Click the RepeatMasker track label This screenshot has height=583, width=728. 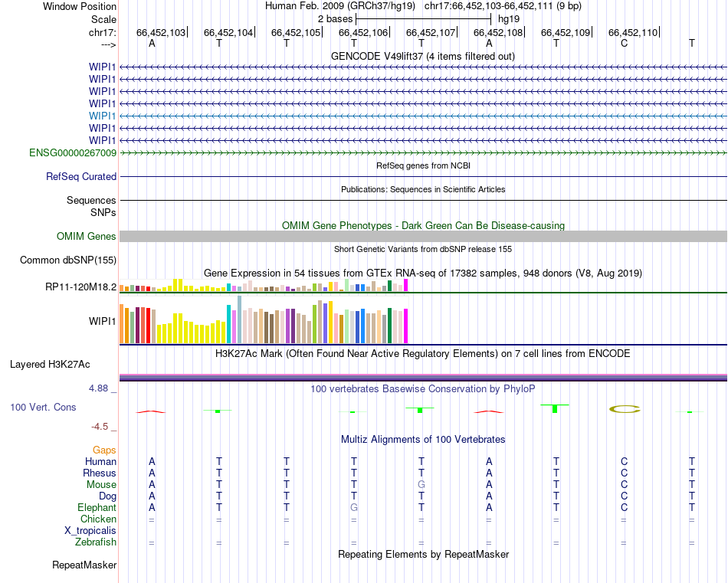pyautogui.click(x=84, y=565)
